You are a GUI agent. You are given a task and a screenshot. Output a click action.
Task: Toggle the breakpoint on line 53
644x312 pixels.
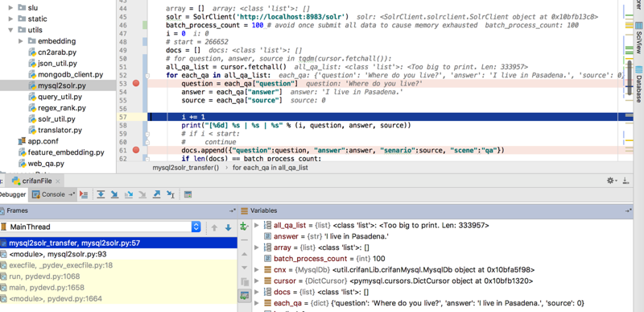pos(136,84)
